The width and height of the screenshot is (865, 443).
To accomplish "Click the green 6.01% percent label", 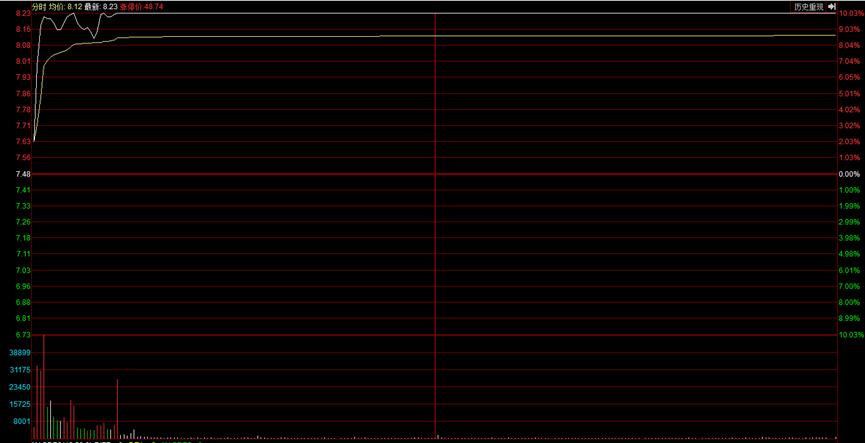I will tap(850, 271).
